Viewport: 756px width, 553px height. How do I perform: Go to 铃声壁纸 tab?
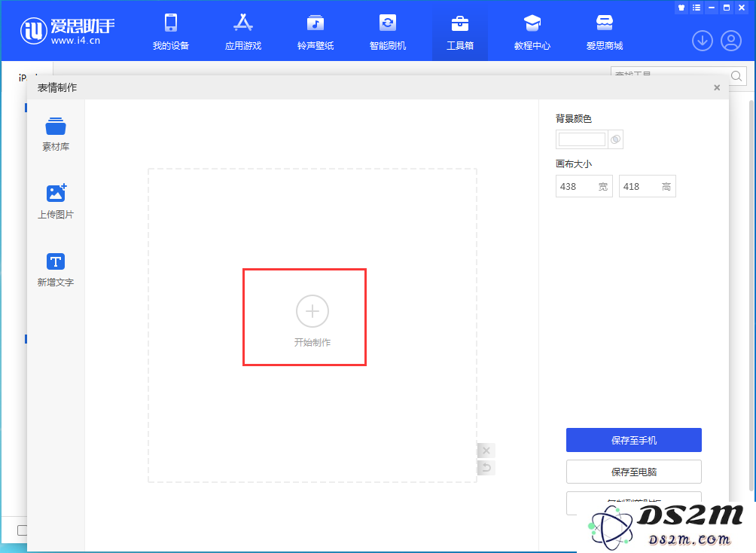(316, 32)
